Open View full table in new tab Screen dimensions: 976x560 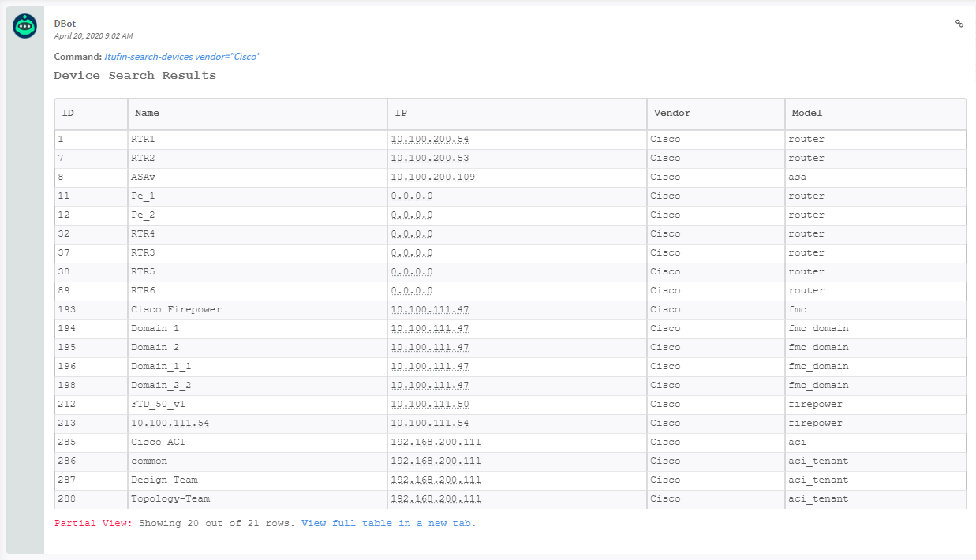coord(388,523)
